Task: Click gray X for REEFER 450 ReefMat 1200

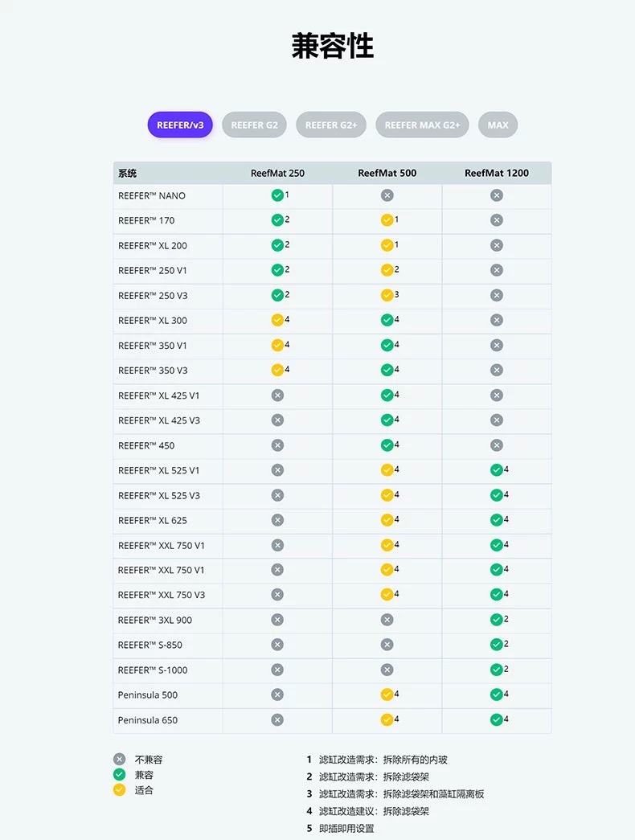Action: pos(497,445)
